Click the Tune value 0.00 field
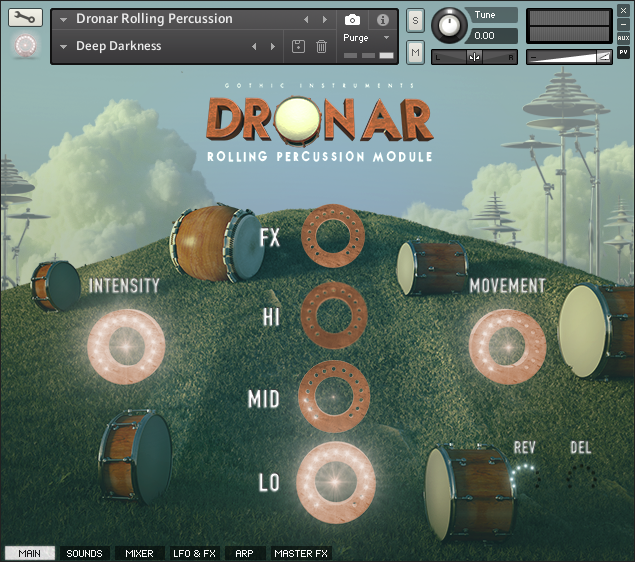This screenshot has height=562, width=635. coord(493,36)
